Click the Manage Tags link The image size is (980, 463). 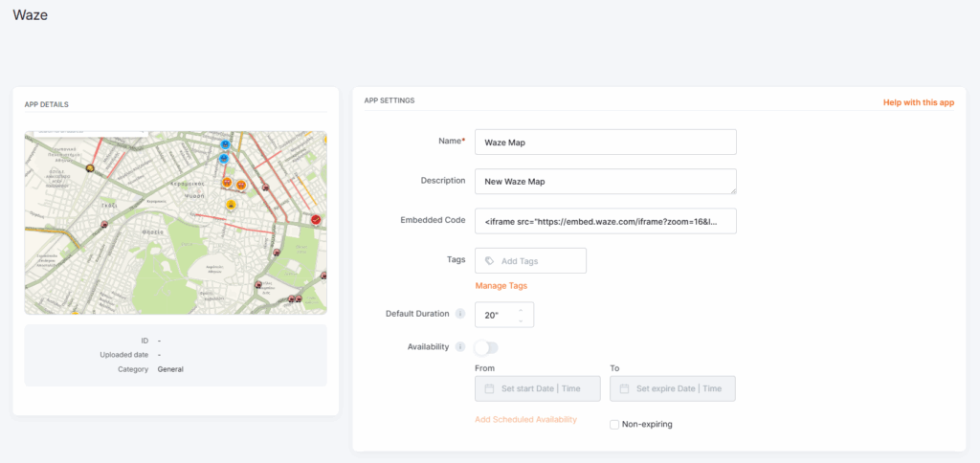click(x=501, y=285)
